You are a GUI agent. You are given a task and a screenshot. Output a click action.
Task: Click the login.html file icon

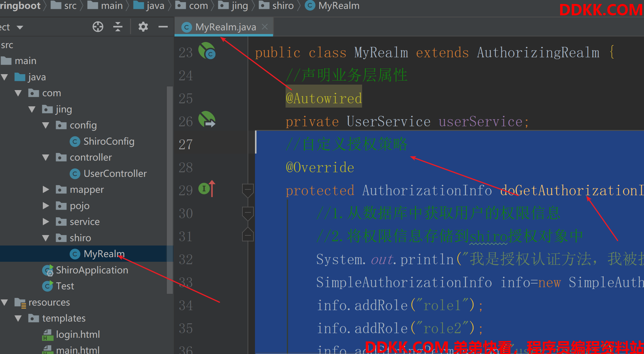click(x=47, y=335)
